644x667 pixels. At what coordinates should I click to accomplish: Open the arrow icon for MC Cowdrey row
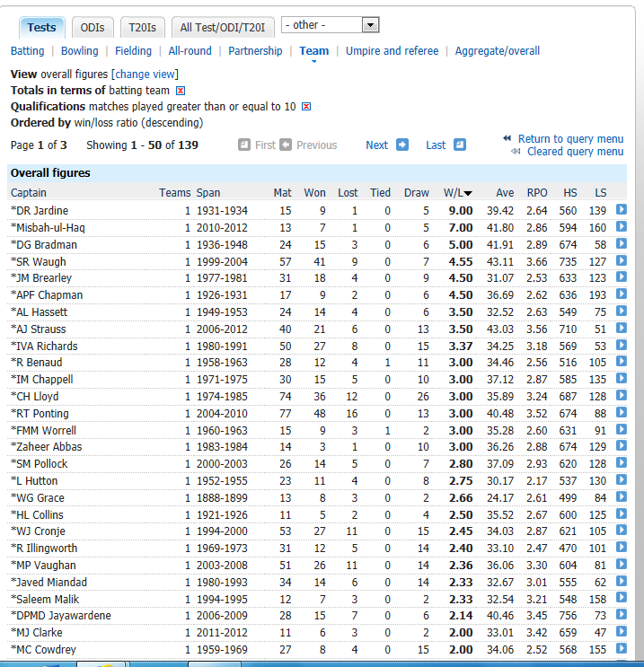622,648
